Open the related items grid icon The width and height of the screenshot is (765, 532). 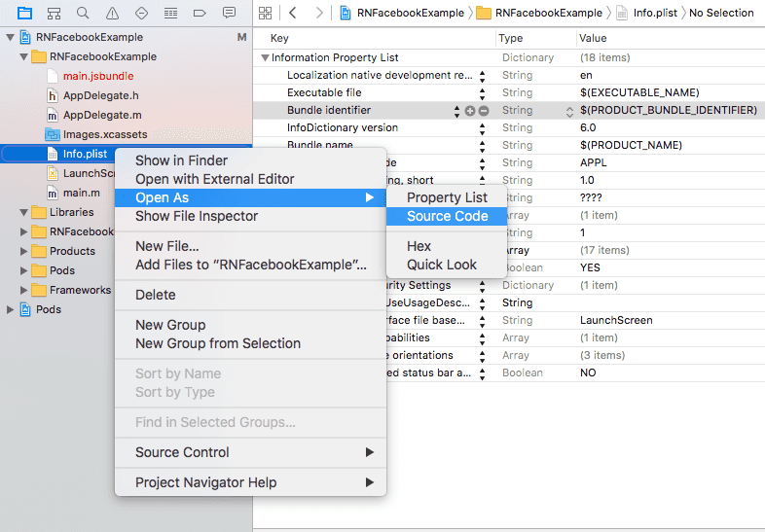[x=265, y=13]
